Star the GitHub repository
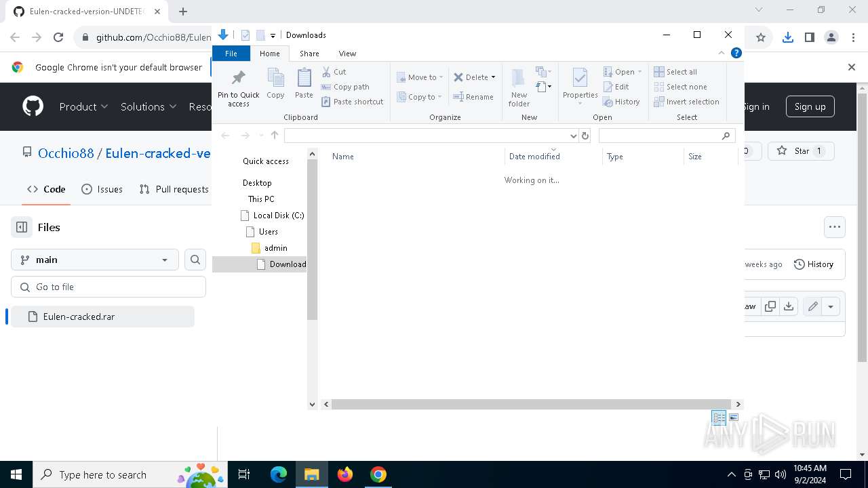 click(x=801, y=151)
